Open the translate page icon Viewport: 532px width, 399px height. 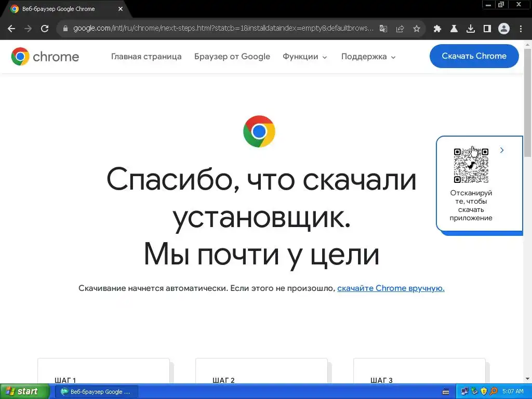(383, 29)
